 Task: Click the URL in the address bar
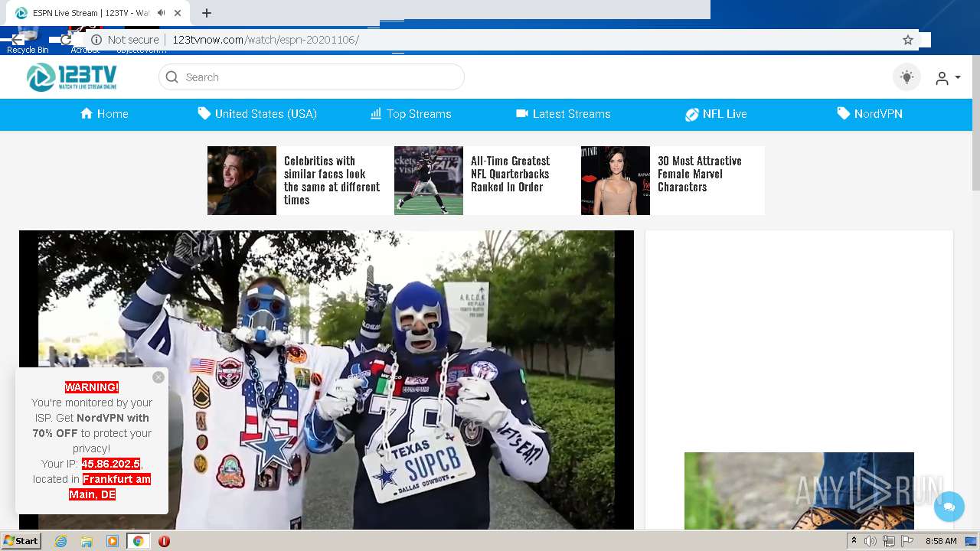pyautogui.click(x=266, y=40)
